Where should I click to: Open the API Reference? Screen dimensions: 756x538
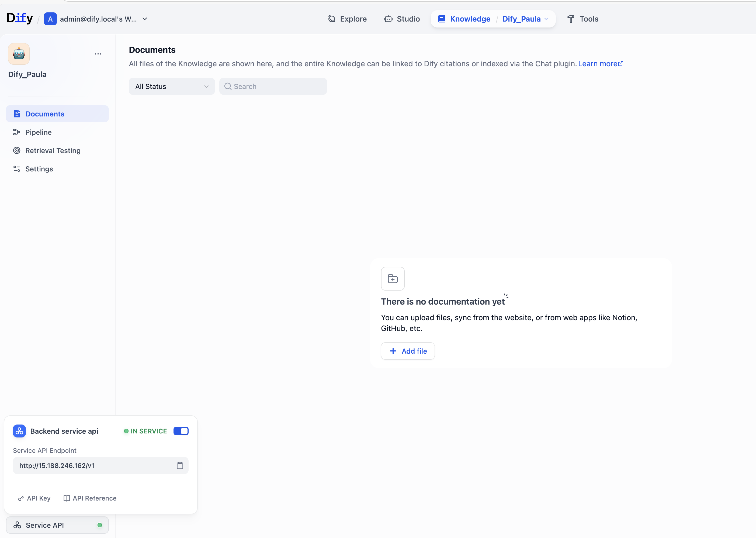89,498
